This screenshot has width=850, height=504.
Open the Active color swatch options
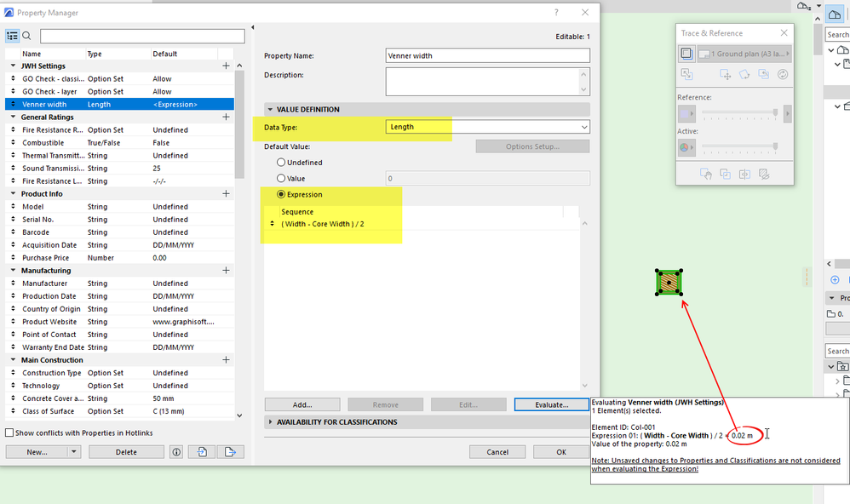[x=686, y=147]
